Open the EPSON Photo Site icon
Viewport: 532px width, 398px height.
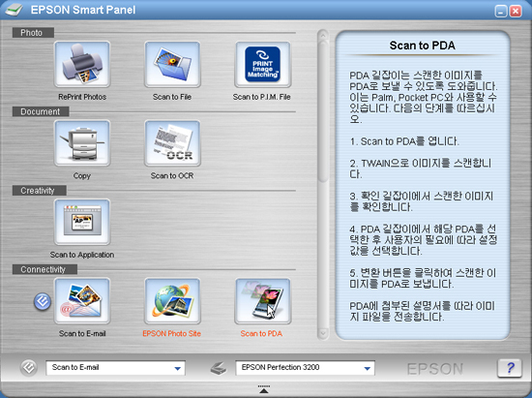(172, 301)
